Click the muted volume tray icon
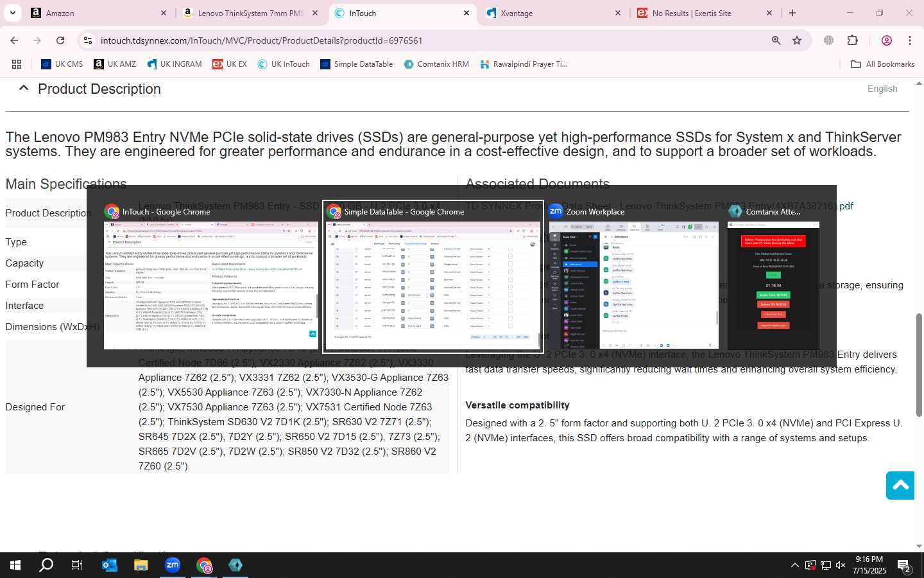Image resolution: width=924 pixels, height=578 pixels. (841, 565)
